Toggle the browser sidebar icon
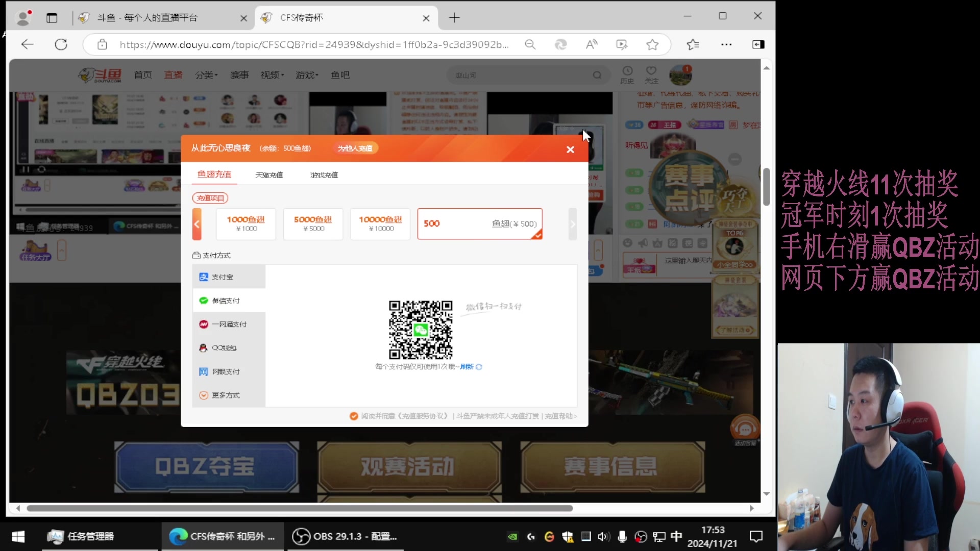The width and height of the screenshot is (980, 551). point(758,44)
